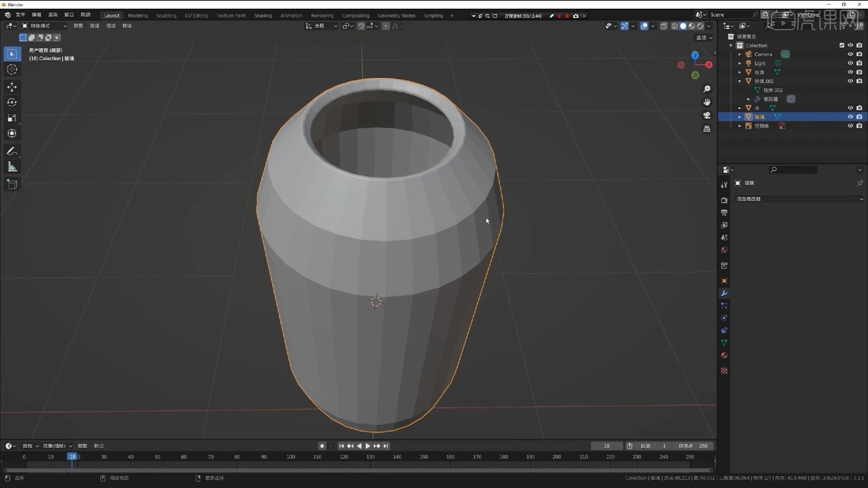This screenshot has width=868, height=488.
Task: Hide the Camera object in outliner
Action: (850, 54)
